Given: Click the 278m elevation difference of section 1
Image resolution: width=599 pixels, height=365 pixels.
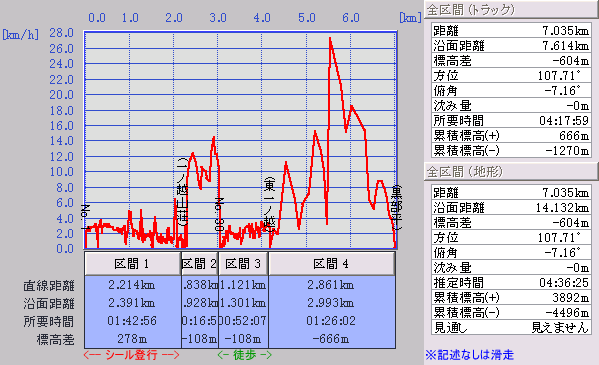Looking at the screenshot, I should click(132, 339).
